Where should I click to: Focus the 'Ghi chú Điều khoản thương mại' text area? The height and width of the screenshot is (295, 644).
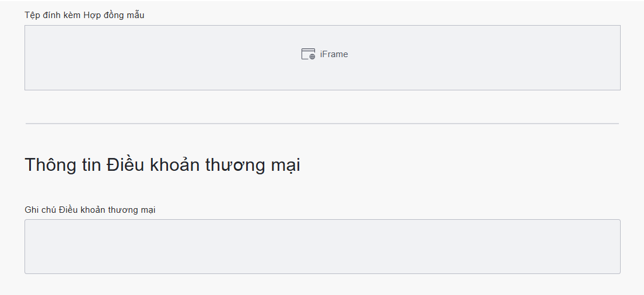(322, 247)
